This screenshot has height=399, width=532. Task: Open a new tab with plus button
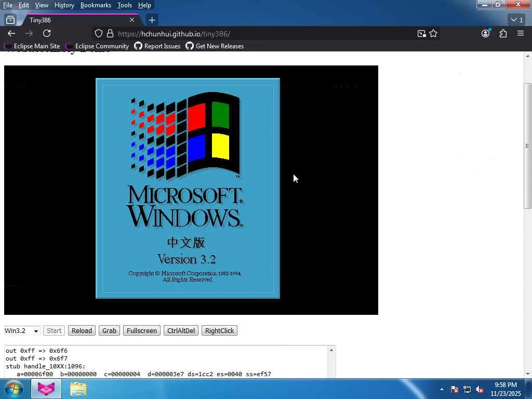[x=152, y=20]
